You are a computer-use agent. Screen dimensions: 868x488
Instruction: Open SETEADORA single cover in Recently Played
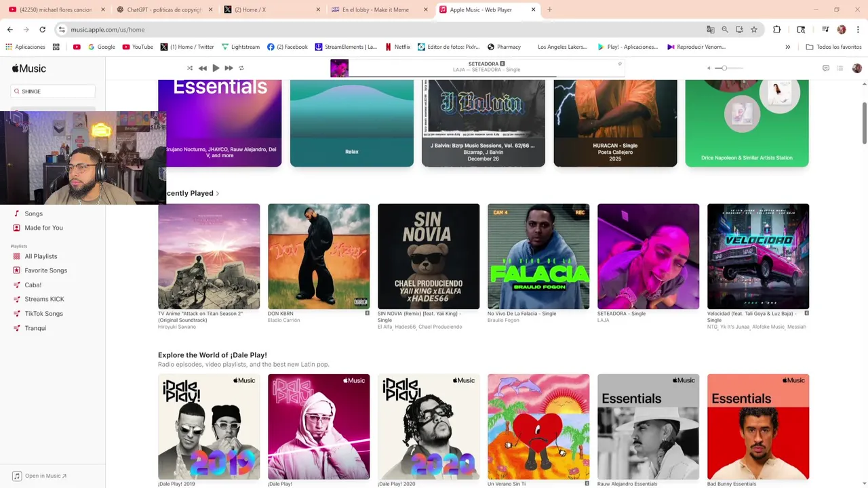click(x=648, y=256)
